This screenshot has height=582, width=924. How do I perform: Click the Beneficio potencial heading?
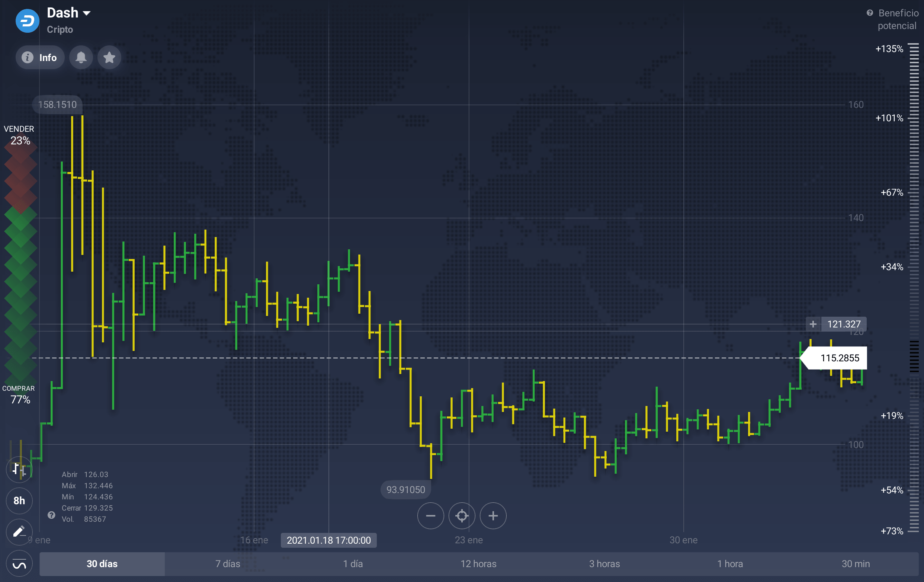898,20
